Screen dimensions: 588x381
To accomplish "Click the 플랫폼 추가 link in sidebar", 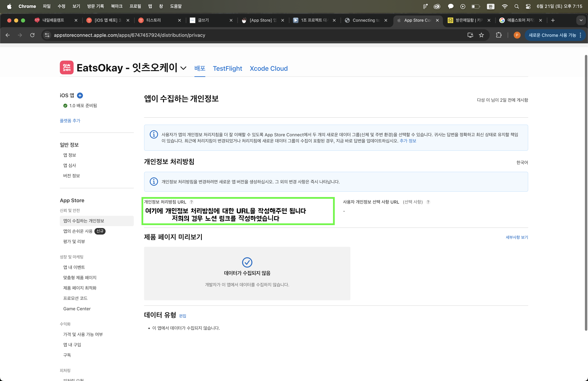I will pyautogui.click(x=70, y=121).
